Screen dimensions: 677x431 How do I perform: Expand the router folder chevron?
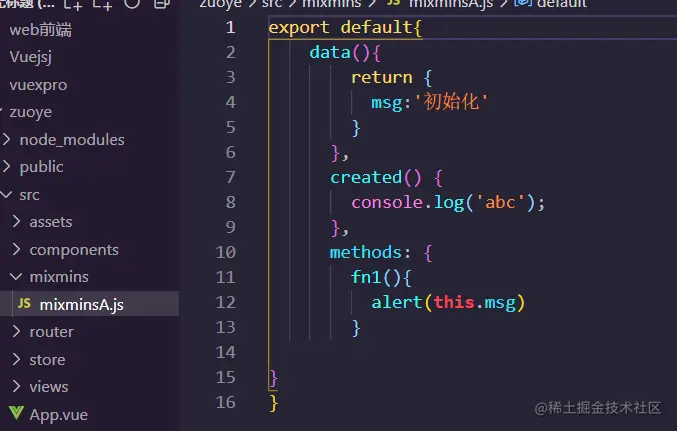pyautogui.click(x=16, y=331)
